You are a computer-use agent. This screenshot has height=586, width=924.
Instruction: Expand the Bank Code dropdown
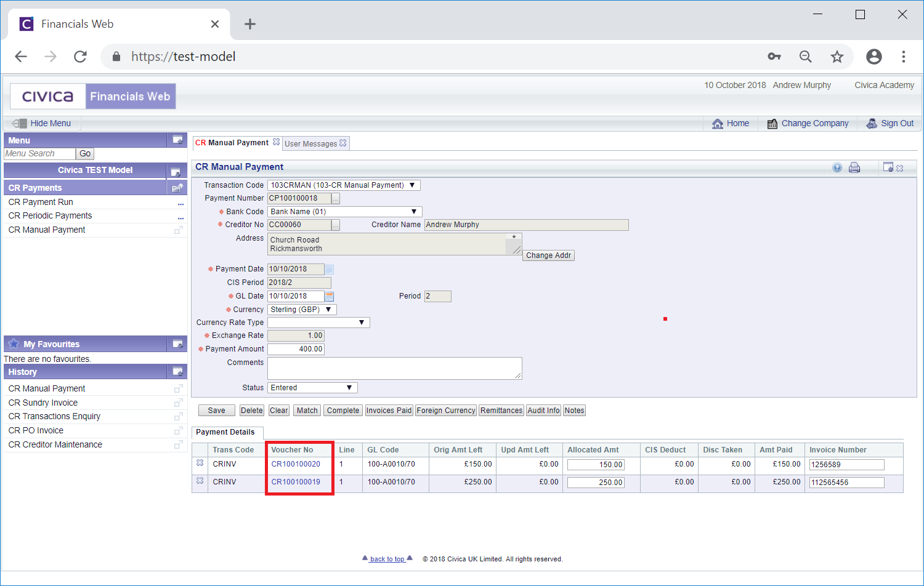point(414,212)
